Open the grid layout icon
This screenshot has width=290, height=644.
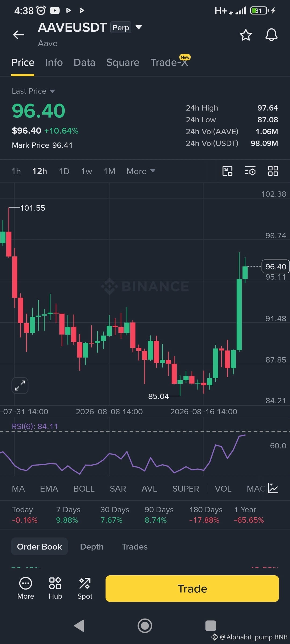coord(273,171)
